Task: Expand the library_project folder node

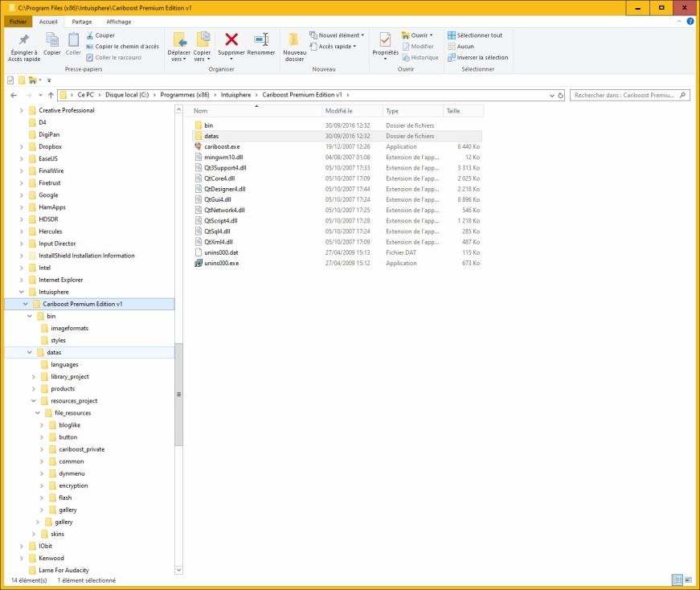Action: click(34, 377)
